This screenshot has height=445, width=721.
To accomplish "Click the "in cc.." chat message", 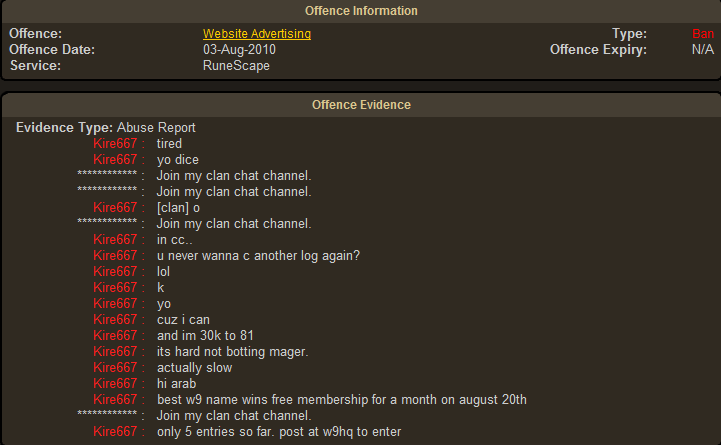I will point(176,240).
